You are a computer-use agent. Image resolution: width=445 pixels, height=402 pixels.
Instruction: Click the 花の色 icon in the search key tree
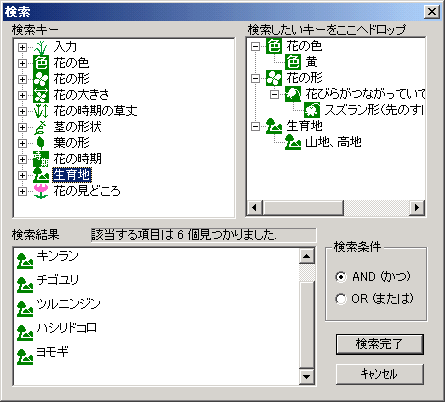(x=41, y=63)
